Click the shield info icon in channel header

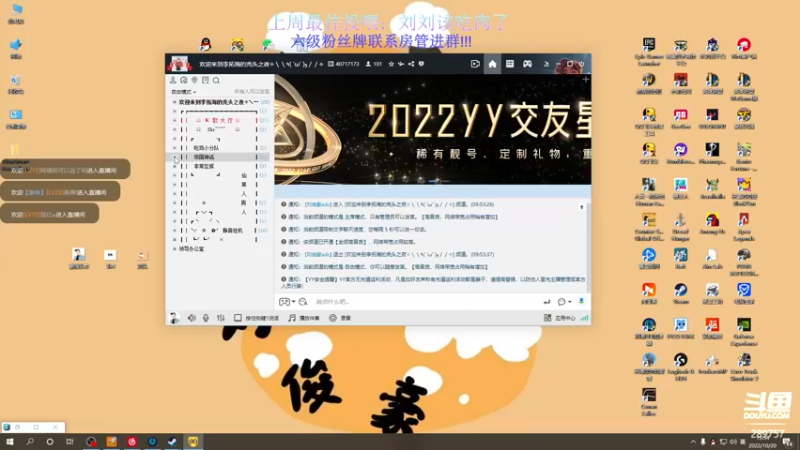point(421,64)
